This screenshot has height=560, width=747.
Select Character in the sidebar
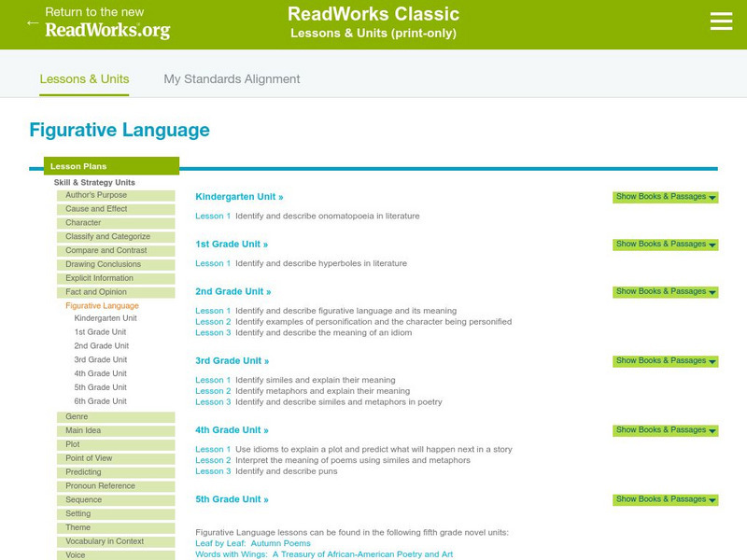(116, 223)
